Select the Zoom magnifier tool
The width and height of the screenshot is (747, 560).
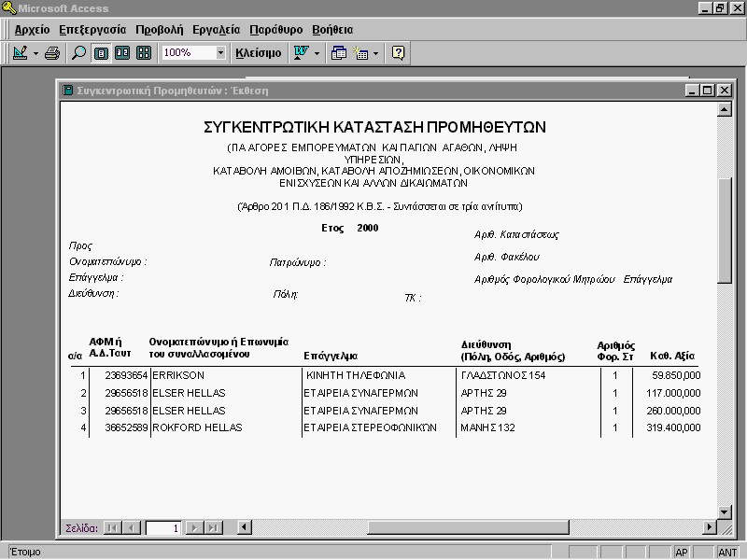[78, 52]
